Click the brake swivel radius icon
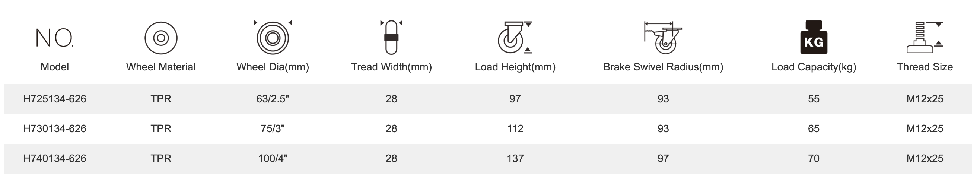This screenshot has width=980, height=181. tap(663, 38)
